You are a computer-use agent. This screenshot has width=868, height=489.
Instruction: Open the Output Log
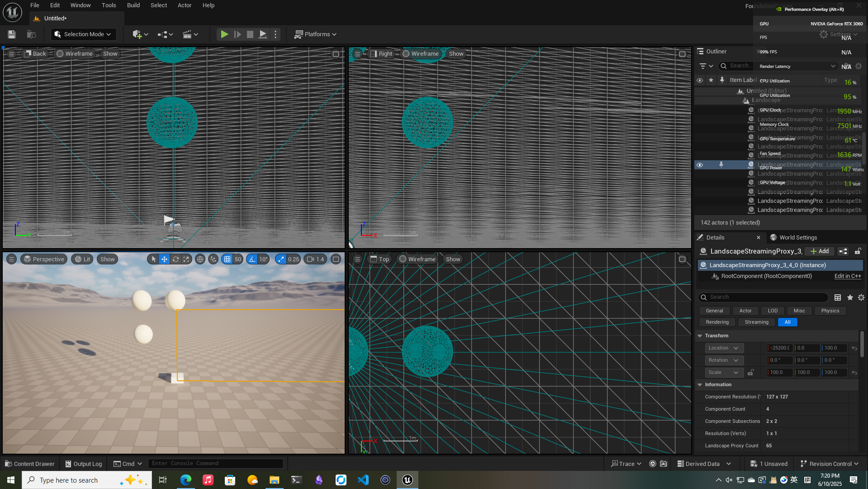[84, 464]
